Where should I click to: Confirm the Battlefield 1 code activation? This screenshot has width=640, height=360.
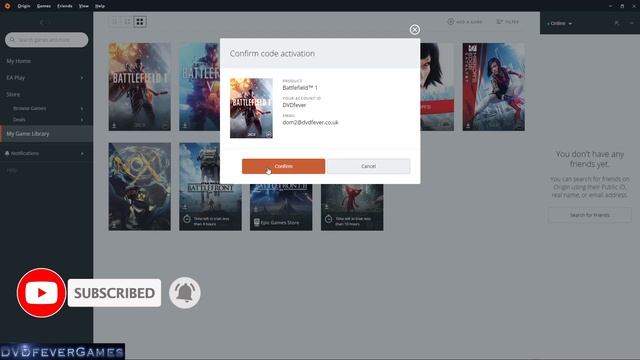click(283, 166)
